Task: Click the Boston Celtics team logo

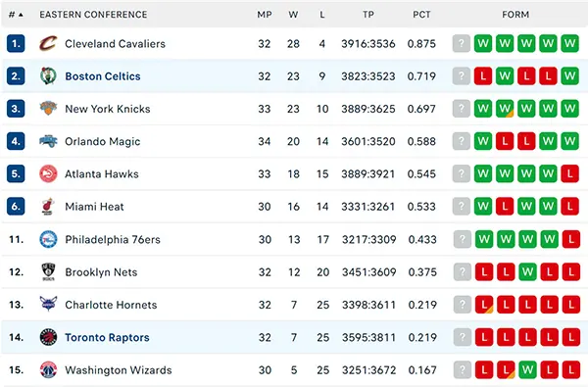Action: (48, 76)
